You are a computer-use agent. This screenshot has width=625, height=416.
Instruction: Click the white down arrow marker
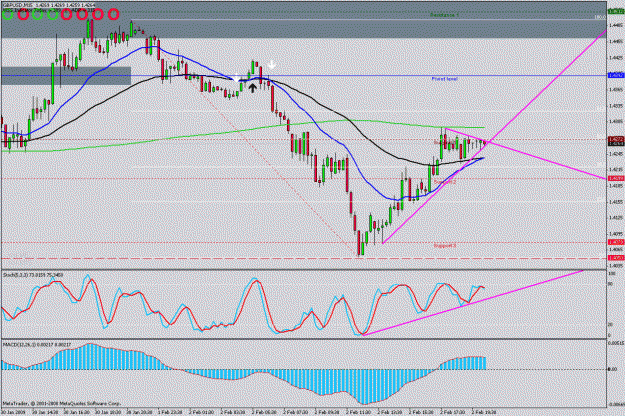pyautogui.click(x=271, y=64)
